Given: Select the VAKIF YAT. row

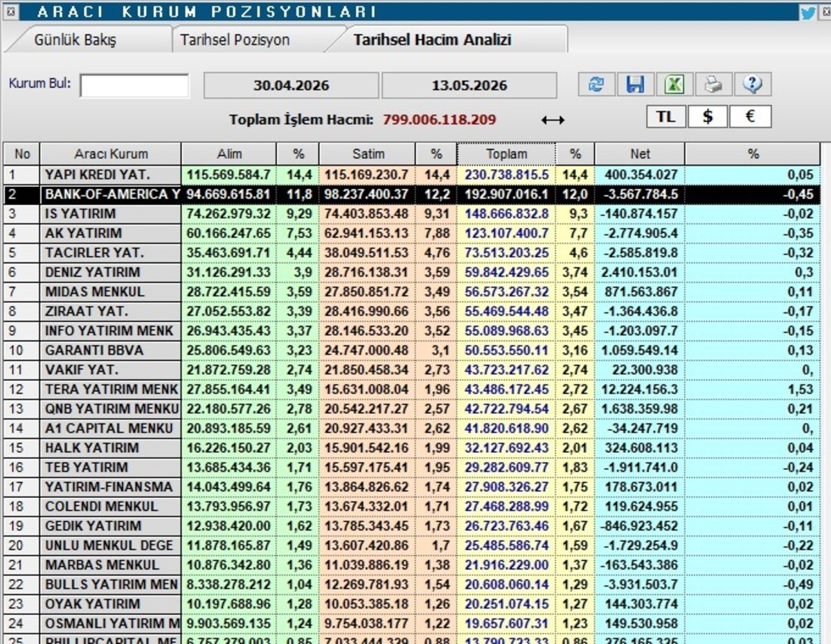Looking at the screenshot, I should pyautogui.click(x=412, y=370).
